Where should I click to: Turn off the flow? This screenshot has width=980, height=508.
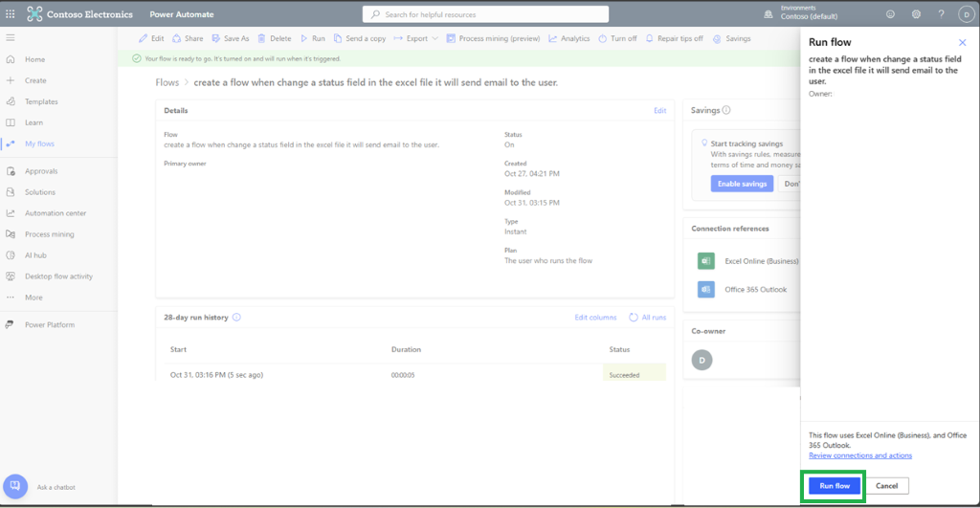[x=617, y=38]
